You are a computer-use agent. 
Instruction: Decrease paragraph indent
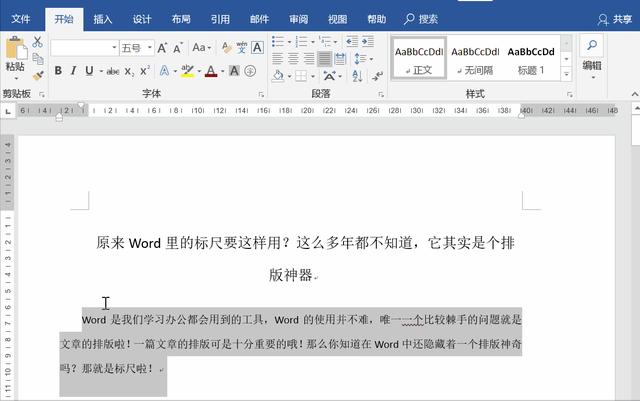coord(352,41)
